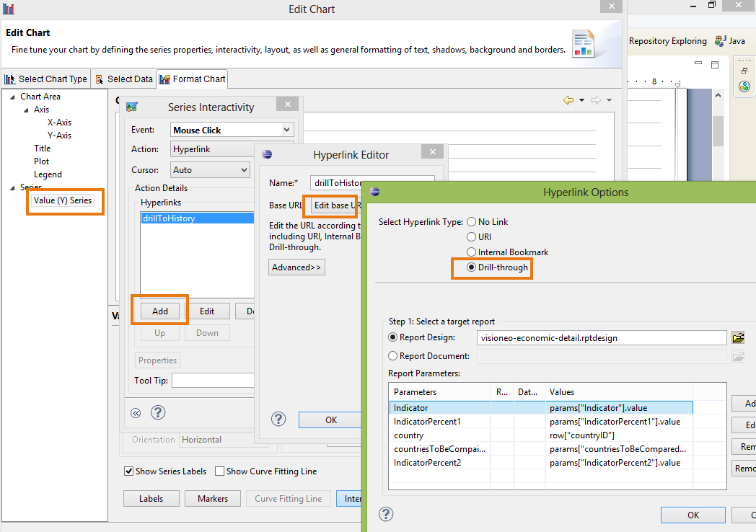
Task: Switch to Select Data tab
Action: [x=124, y=79]
